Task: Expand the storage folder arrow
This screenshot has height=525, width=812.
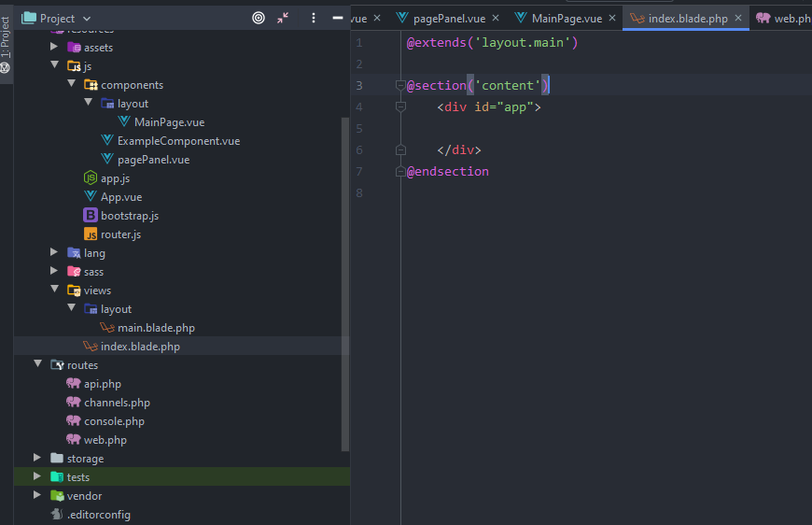Action: click(x=37, y=458)
